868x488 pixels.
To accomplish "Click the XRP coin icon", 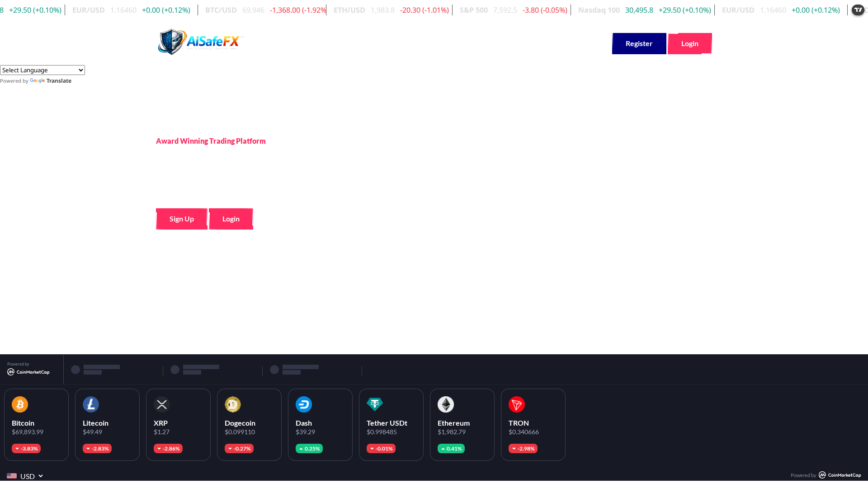I will click(162, 404).
